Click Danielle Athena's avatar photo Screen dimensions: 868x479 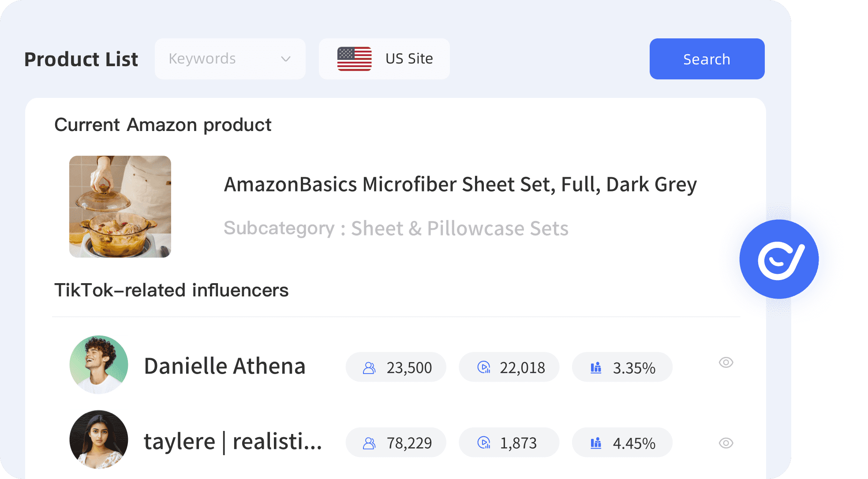point(99,365)
